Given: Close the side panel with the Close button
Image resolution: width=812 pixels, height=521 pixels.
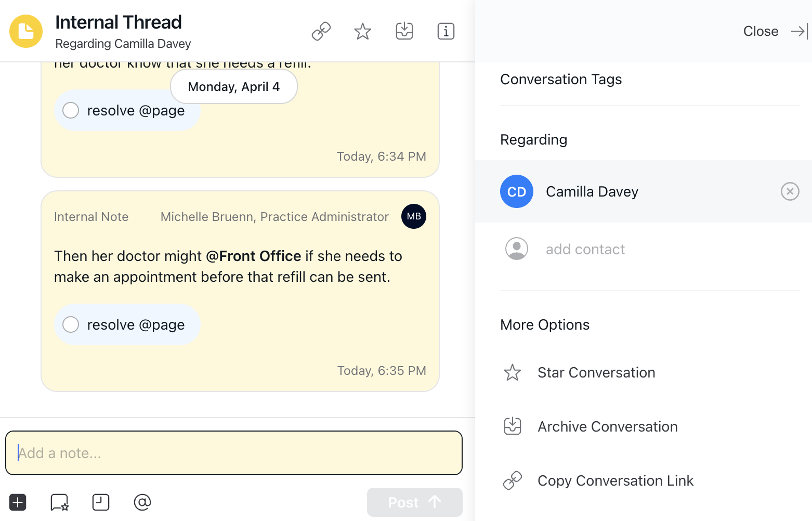Looking at the screenshot, I should [x=761, y=31].
